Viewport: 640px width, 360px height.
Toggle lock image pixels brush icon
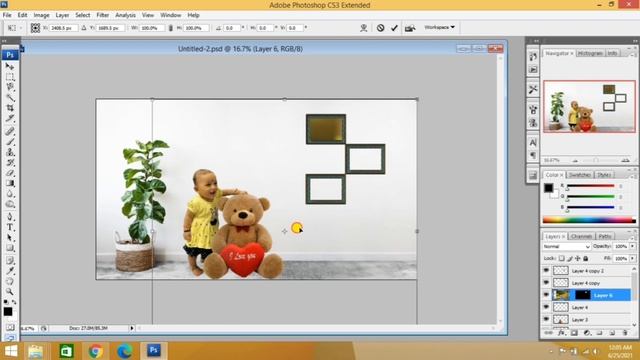570,258
